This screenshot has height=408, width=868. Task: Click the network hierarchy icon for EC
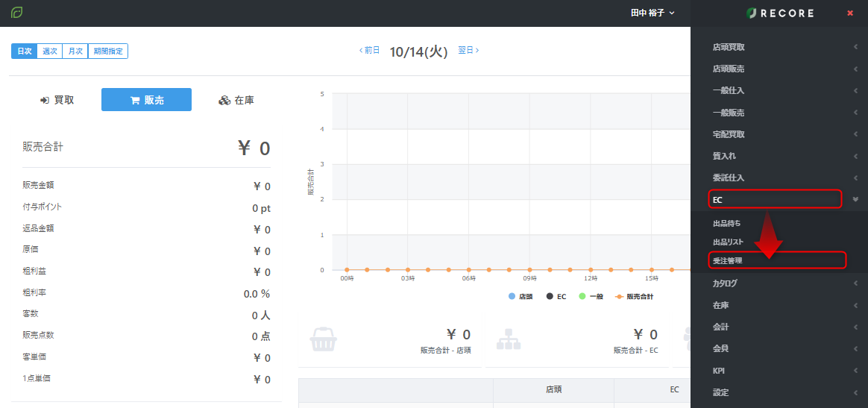[x=508, y=339]
